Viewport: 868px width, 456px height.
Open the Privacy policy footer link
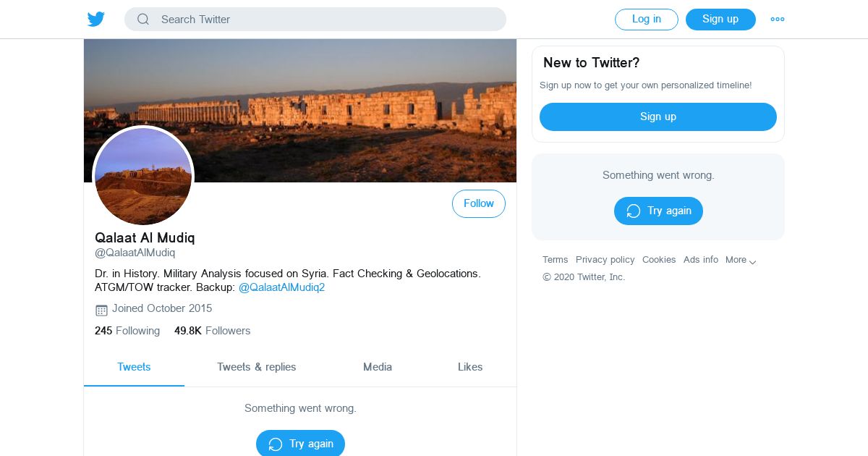point(605,260)
